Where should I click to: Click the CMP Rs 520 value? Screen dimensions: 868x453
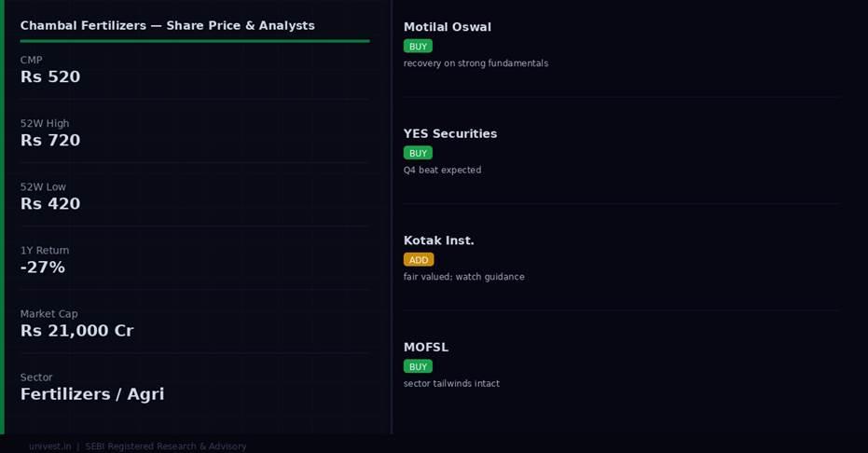50,76
